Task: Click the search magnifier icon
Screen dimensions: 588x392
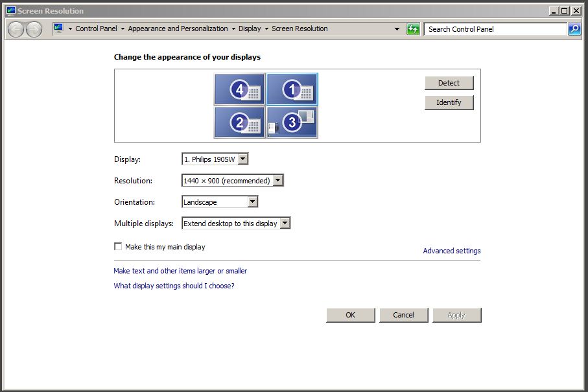Action: (x=574, y=29)
